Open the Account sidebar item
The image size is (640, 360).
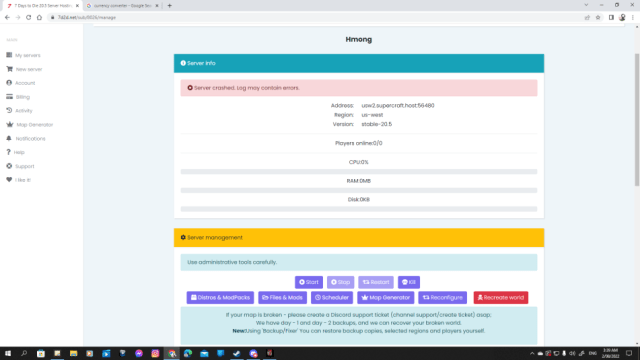(21, 83)
